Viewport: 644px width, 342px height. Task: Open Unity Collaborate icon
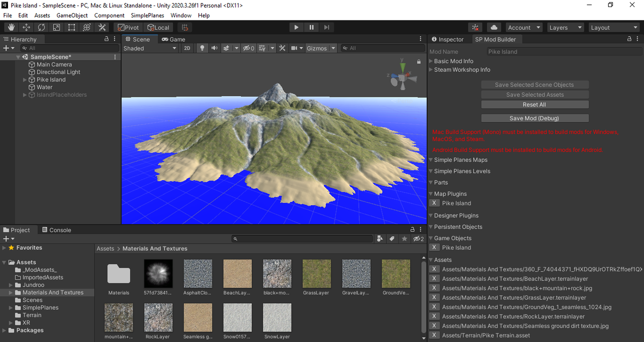[475, 27]
